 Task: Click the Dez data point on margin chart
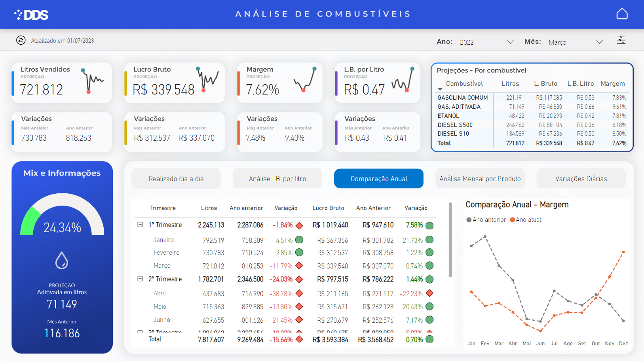coord(623,252)
